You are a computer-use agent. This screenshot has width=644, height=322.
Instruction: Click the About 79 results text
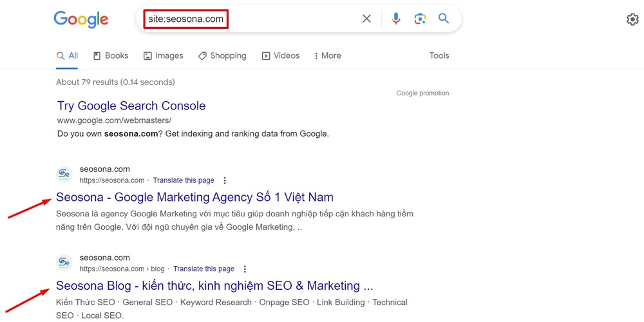coord(115,82)
